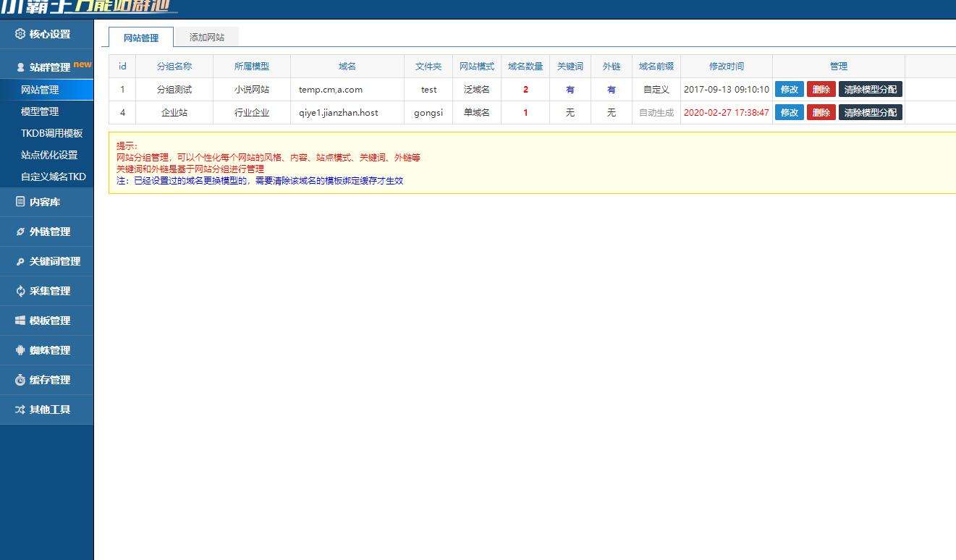Click the 关键词 column header

[570, 66]
